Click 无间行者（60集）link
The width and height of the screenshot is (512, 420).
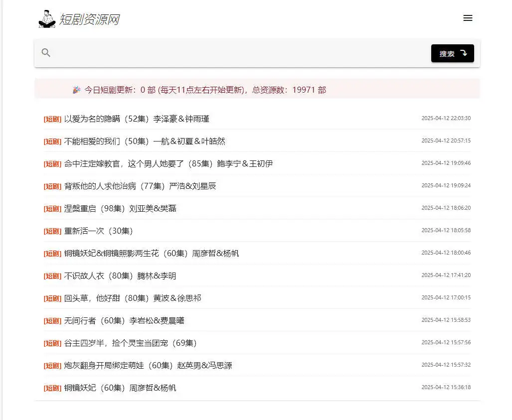124,321
